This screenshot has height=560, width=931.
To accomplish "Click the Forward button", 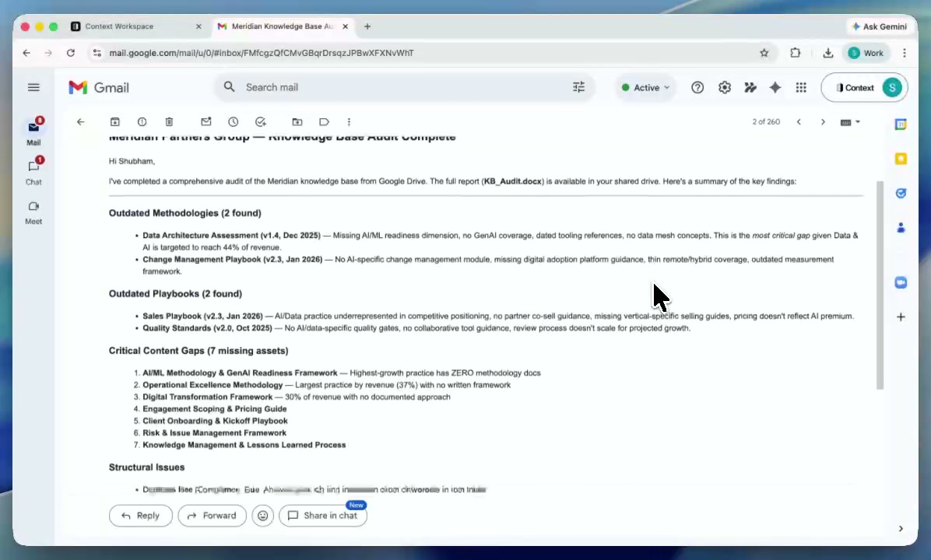I will point(212,516).
